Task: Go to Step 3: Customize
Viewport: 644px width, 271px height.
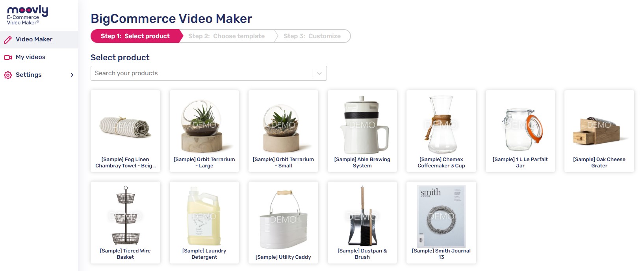Action: tap(312, 36)
